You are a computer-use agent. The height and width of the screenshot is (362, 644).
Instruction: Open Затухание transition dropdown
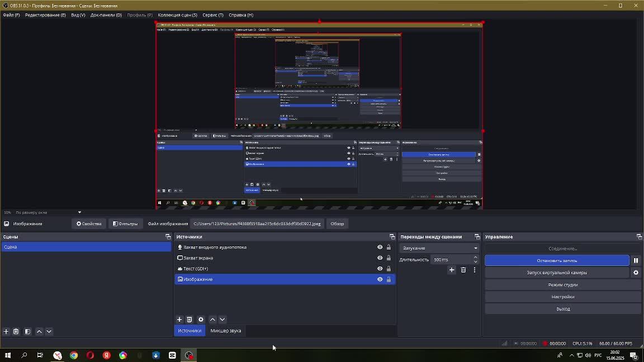pyautogui.click(x=439, y=248)
